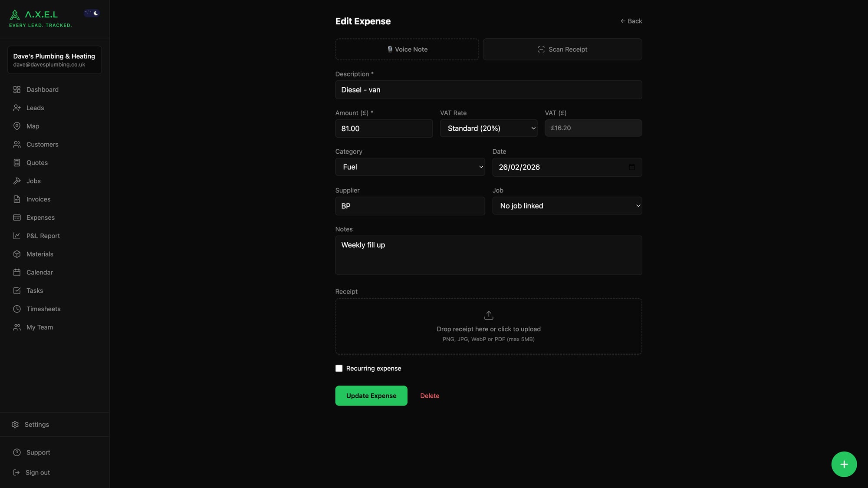Viewport: 868px width, 488px height.
Task: Open the Quotes section
Action: 37,162
